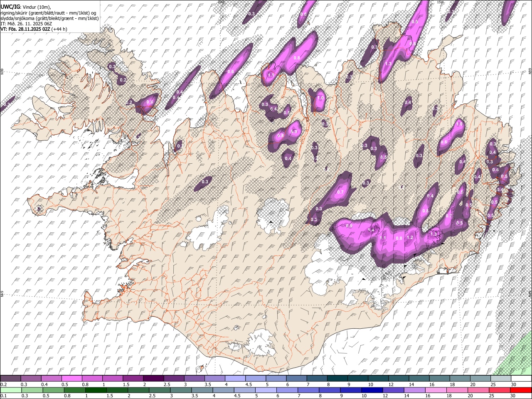This screenshot has height=399, width=532.
Task: Select the light pink 16–18 rain scale swatch
Action: [x=436, y=390]
